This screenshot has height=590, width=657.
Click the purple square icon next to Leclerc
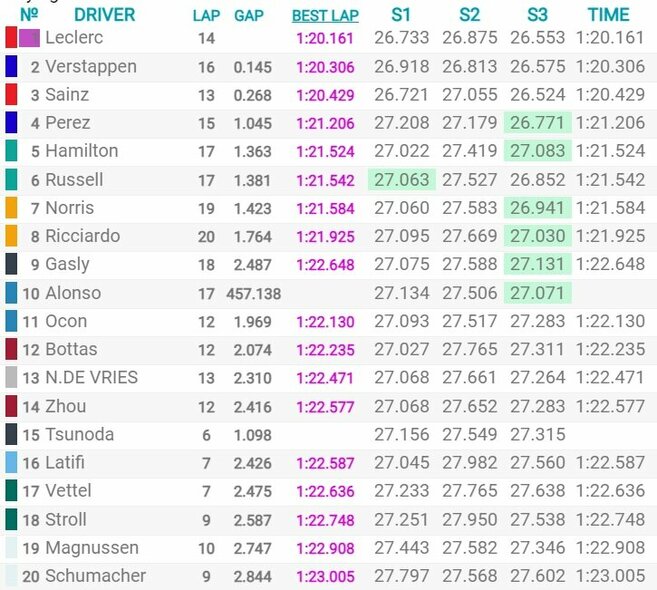[30, 38]
